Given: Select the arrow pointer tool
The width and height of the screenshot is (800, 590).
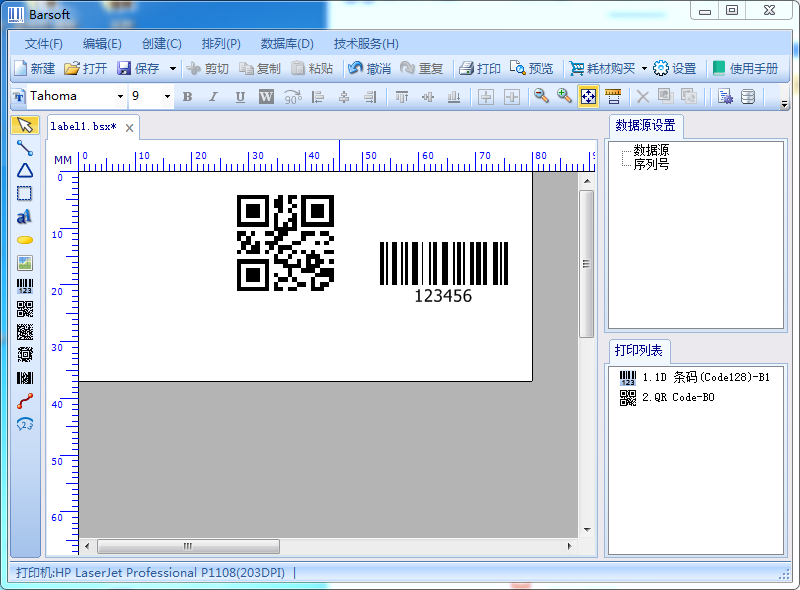Looking at the screenshot, I should pos(24,125).
